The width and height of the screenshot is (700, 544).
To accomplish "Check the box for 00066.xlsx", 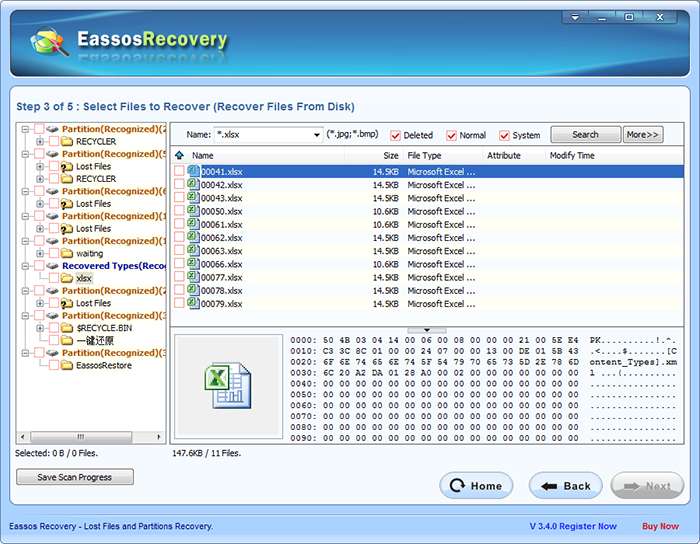I will (179, 264).
